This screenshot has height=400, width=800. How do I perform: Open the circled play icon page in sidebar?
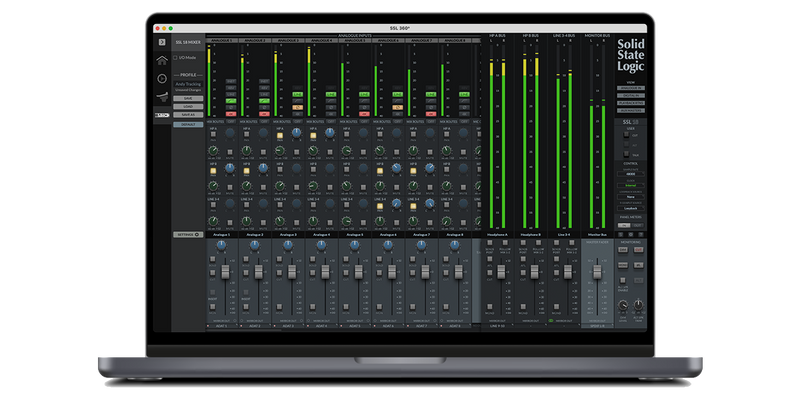[x=162, y=78]
